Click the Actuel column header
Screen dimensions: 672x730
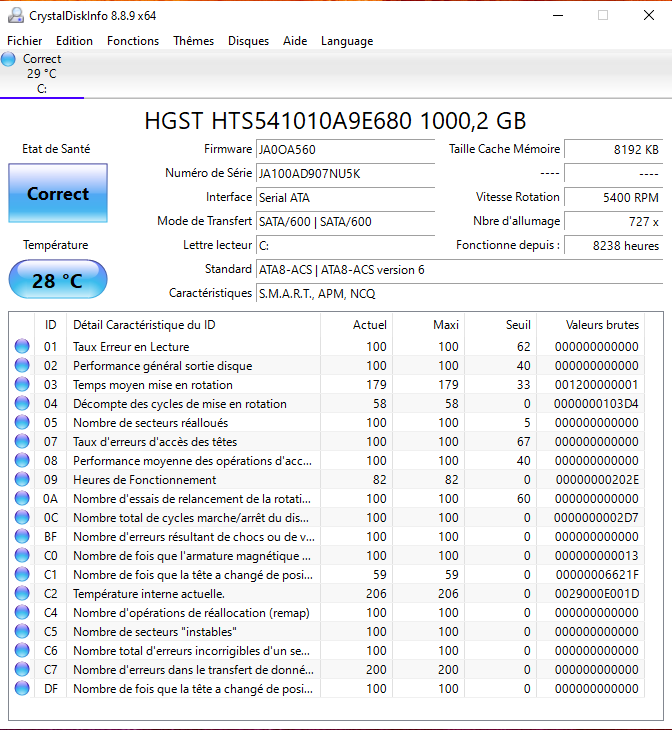coord(357,325)
